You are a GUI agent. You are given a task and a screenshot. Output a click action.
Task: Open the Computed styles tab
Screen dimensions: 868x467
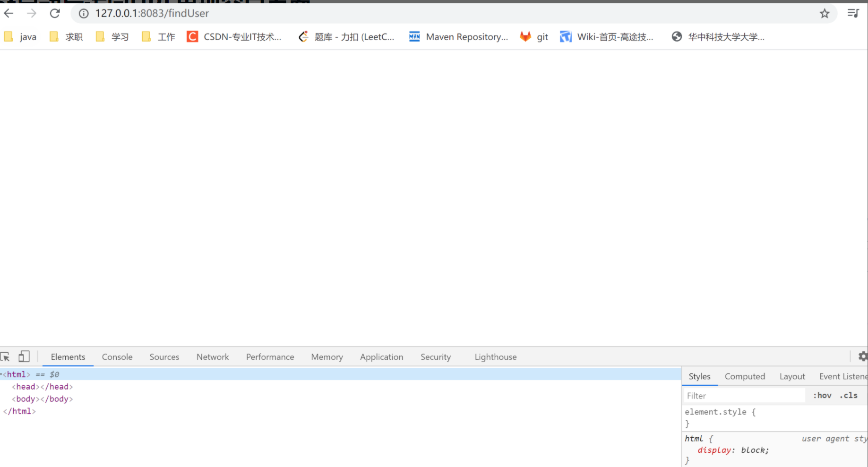coord(745,376)
